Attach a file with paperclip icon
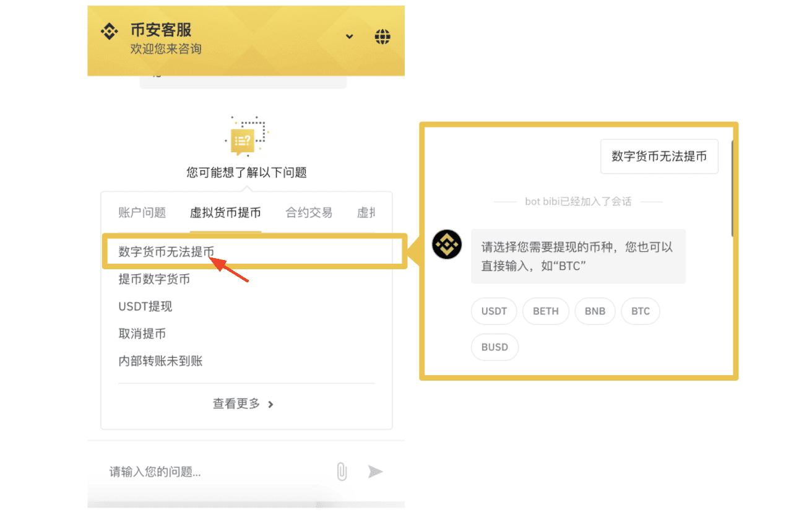The width and height of the screenshot is (812, 515). click(x=342, y=472)
